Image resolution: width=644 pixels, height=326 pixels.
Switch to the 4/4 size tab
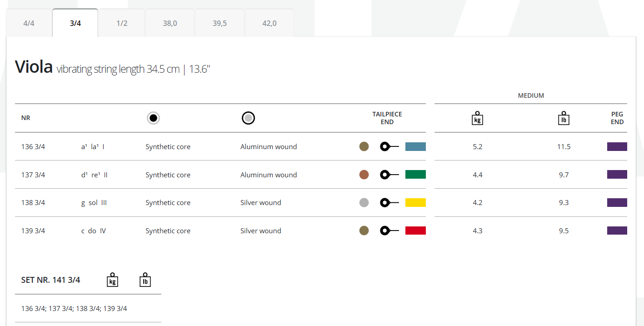pyautogui.click(x=29, y=23)
